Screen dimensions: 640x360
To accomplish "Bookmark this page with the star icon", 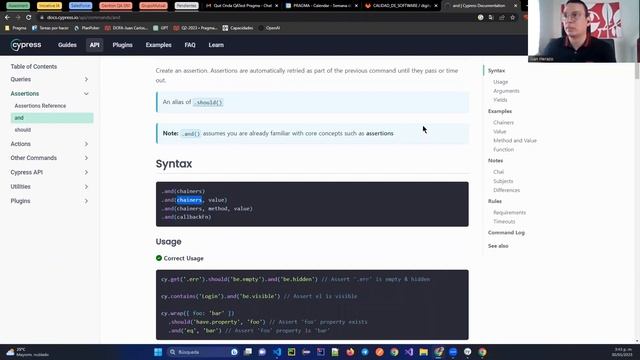I will click(x=513, y=18).
